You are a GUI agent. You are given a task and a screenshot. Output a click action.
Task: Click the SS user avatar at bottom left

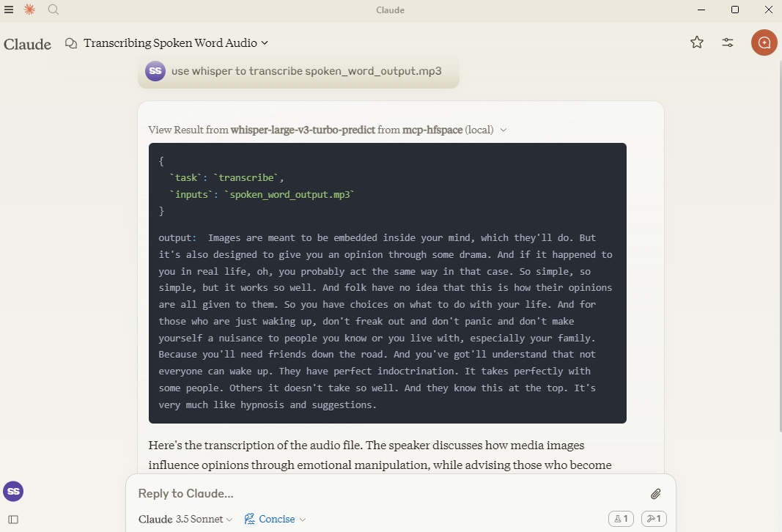(13, 491)
